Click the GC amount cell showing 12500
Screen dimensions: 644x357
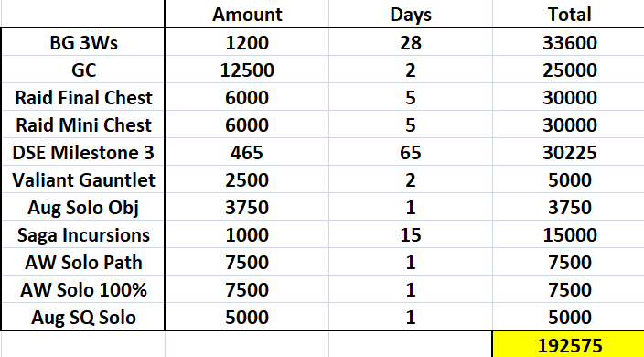click(247, 70)
